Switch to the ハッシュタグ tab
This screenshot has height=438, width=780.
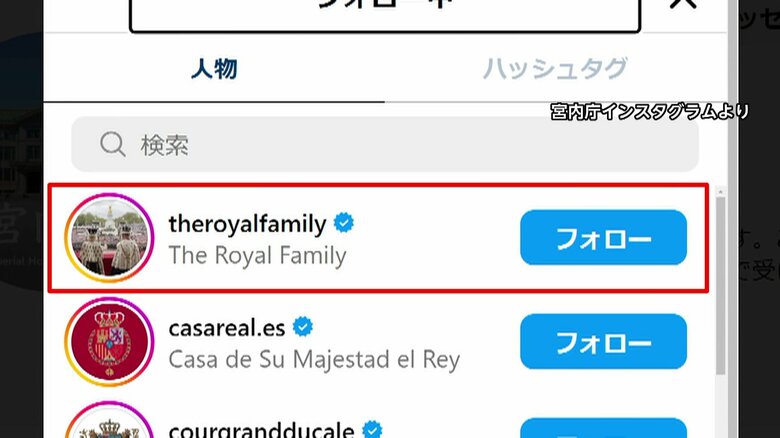pyautogui.click(x=555, y=68)
